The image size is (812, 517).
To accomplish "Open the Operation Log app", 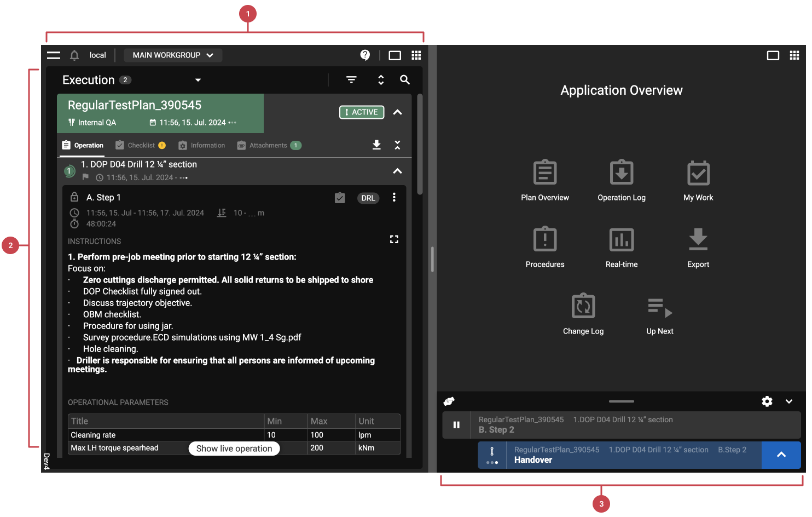I will click(x=621, y=180).
